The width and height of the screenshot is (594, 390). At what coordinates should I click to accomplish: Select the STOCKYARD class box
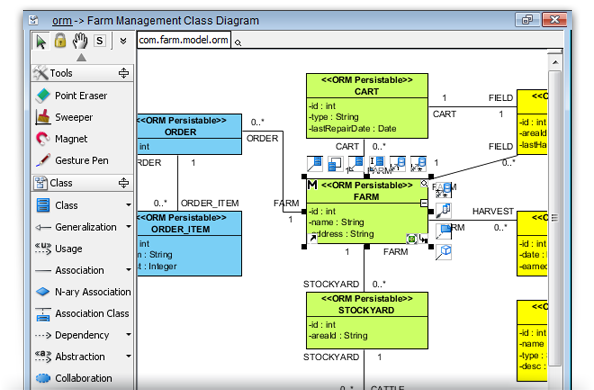[x=367, y=320]
